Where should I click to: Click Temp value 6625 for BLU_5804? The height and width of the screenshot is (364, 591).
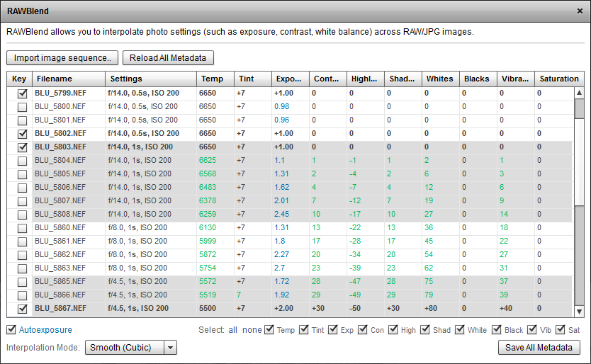point(208,161)
